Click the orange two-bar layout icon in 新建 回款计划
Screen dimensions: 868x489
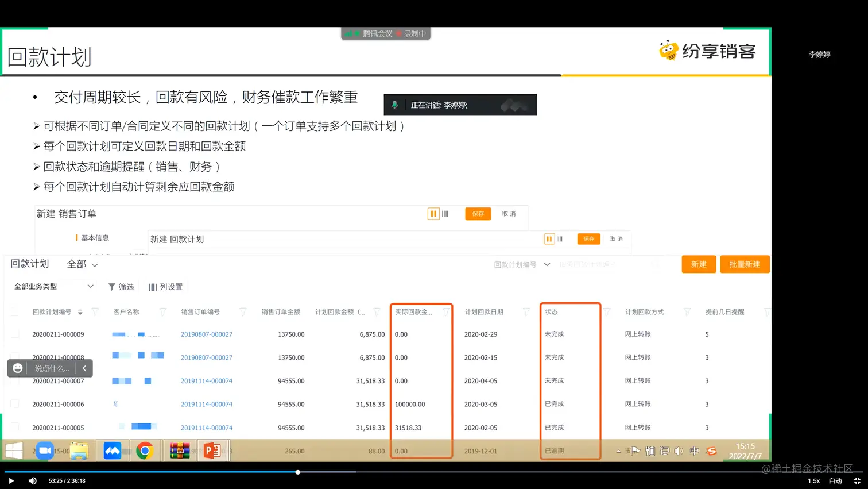pos(549,239)
